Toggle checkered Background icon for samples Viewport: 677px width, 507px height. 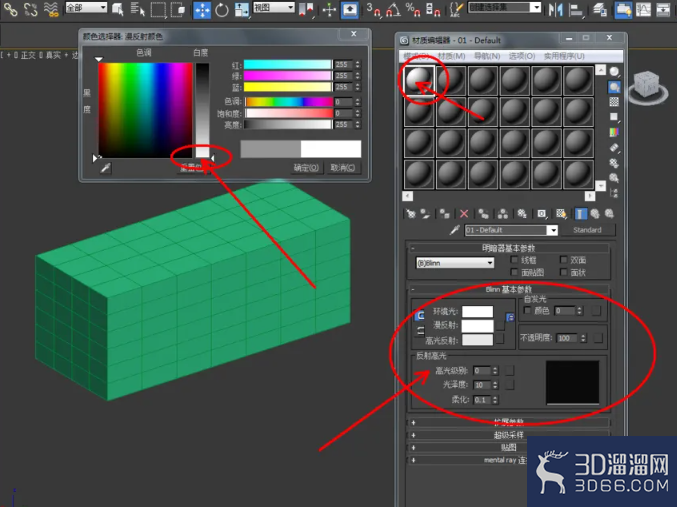click(614, 102)
